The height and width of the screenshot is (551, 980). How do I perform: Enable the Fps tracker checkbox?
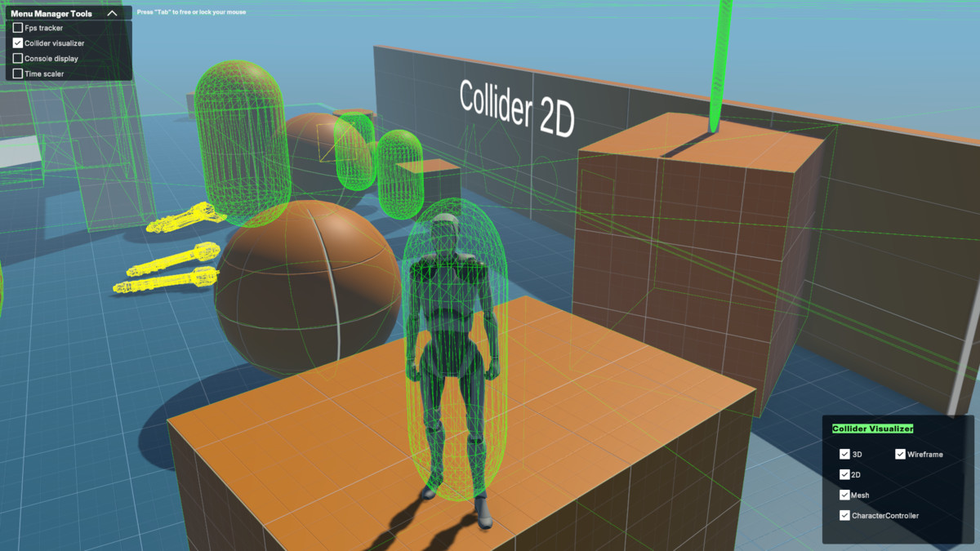[x=18, y=28]
